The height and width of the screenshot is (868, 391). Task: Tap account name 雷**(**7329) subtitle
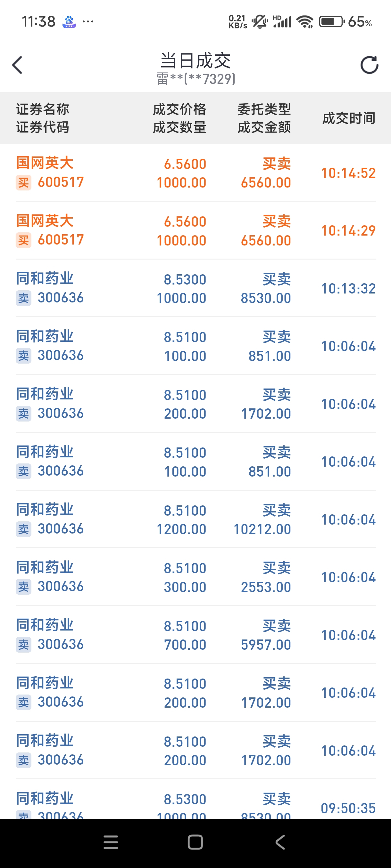(196, 79)
